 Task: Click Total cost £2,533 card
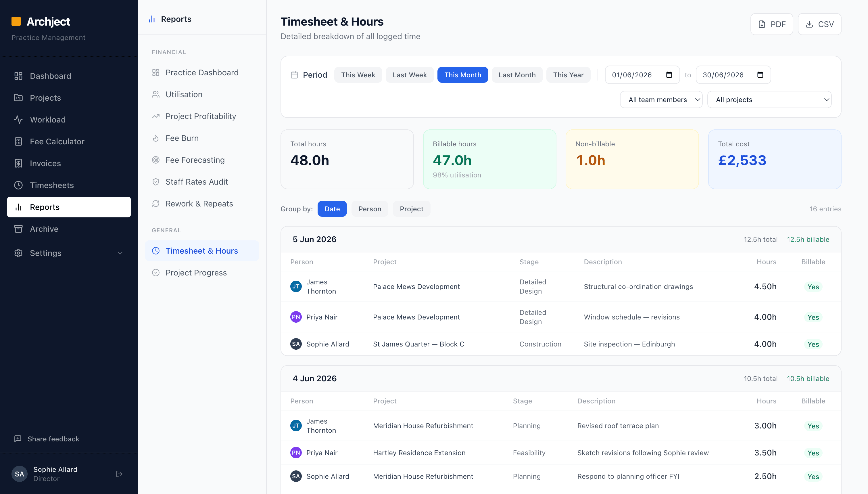774,159
